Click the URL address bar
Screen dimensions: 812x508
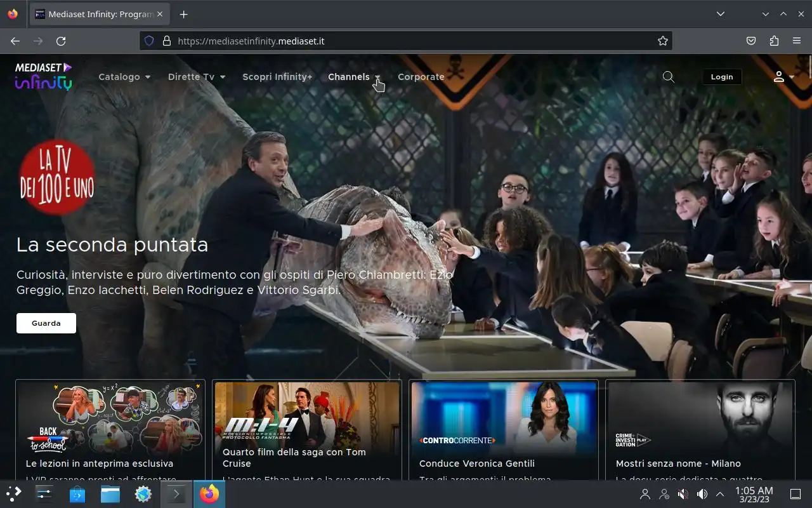pos(406,41)
